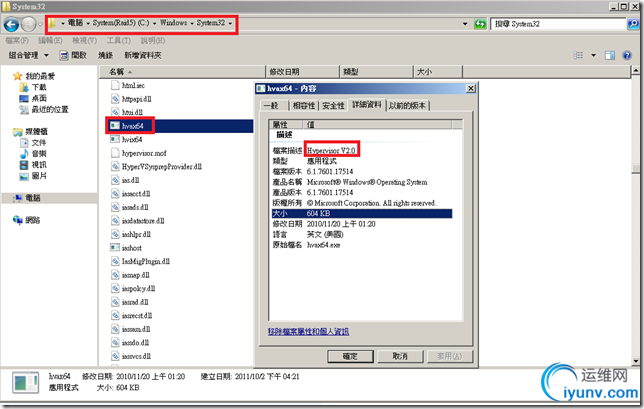Open the 編輯(E) menu
This screenshot has height=409, width=644.
50,41
